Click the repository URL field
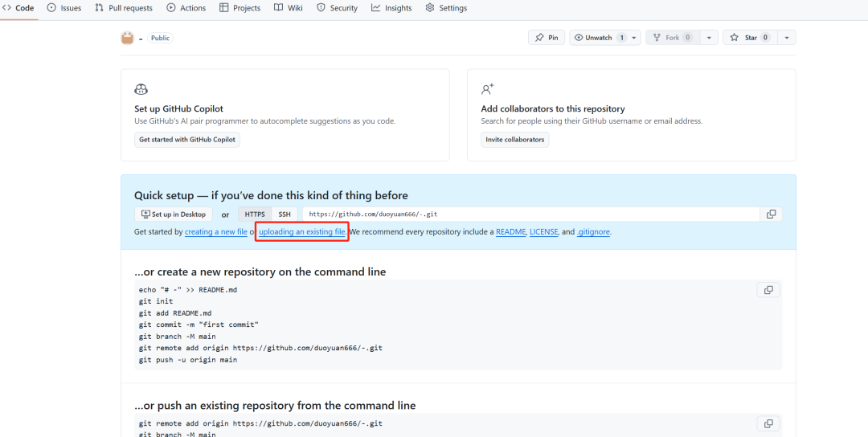Viewport: 868px width, 437px height. (531, 214)
